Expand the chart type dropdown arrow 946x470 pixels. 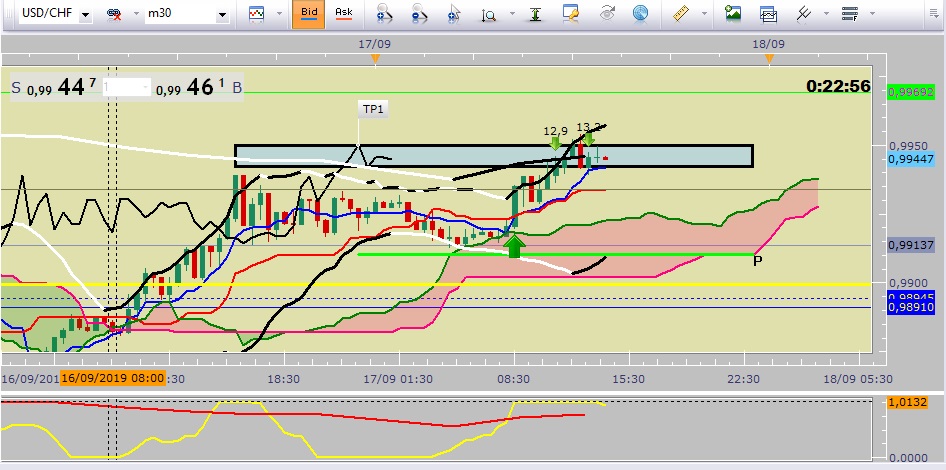(x=279, y=14)
